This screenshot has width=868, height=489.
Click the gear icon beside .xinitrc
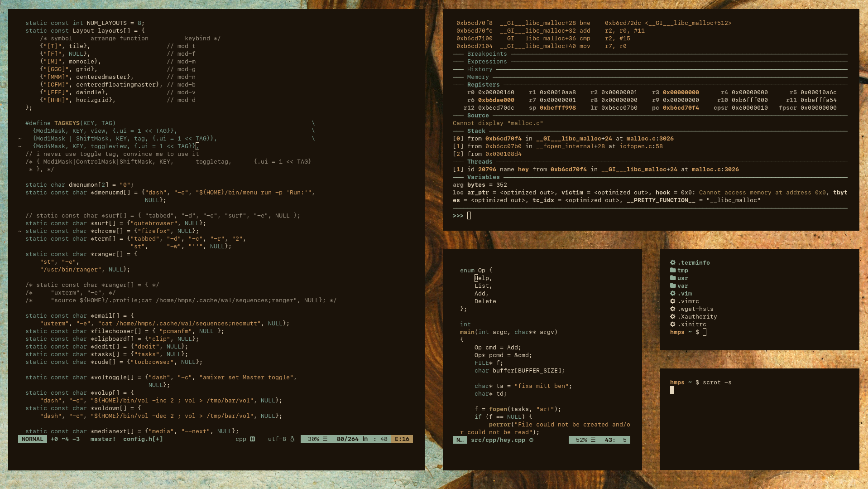[x=672, y=324]
